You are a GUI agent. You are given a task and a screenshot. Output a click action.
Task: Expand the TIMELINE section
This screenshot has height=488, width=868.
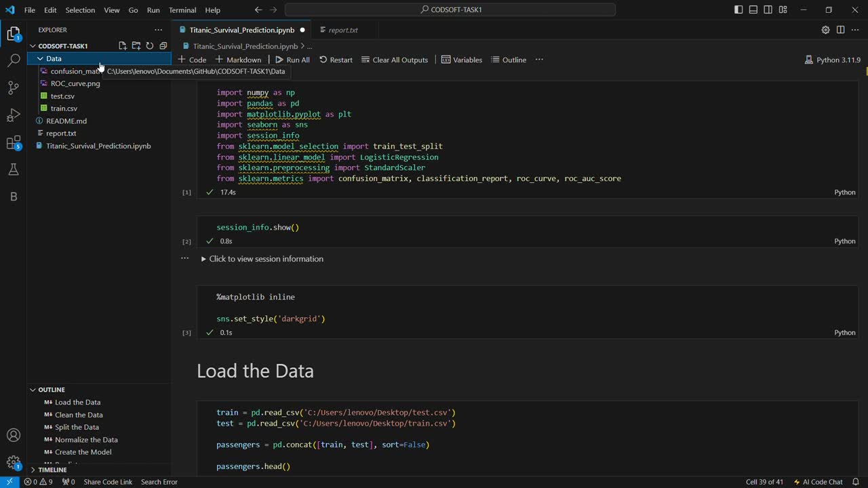[x=99, y=470]
